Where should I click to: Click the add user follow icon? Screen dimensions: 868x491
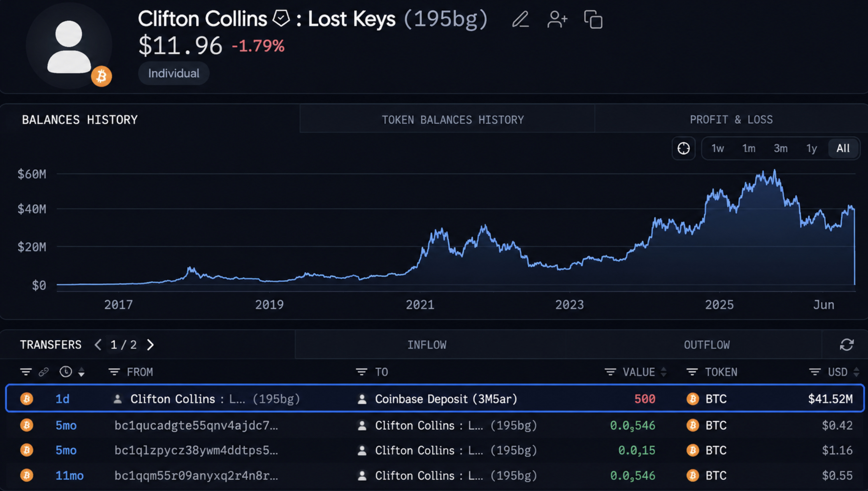coord(557,19)
